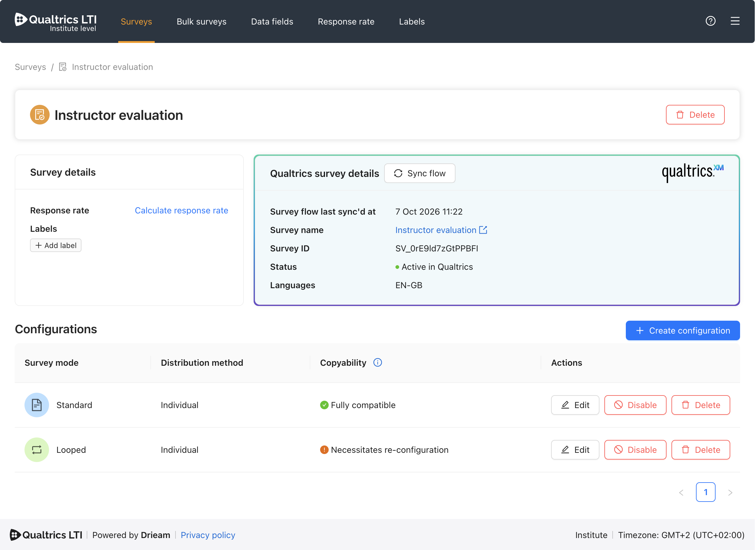The width and height of the screenshot is (756, 550).
Task: Select page 1 in pagination
Action: coord(705,492)
